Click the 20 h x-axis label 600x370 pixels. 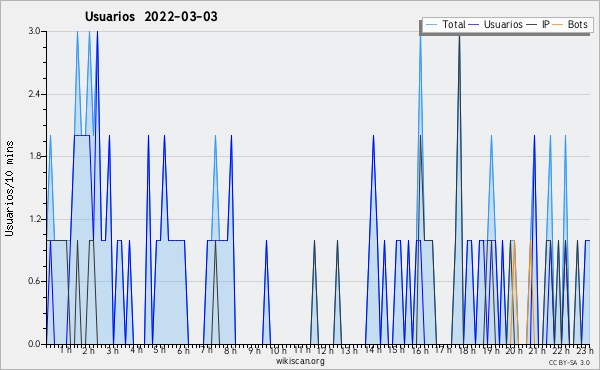tap(514, 351)
